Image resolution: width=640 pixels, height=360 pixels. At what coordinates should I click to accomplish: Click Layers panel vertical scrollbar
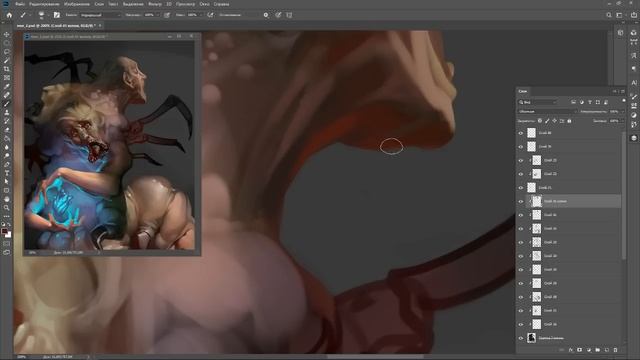[624, 196]
